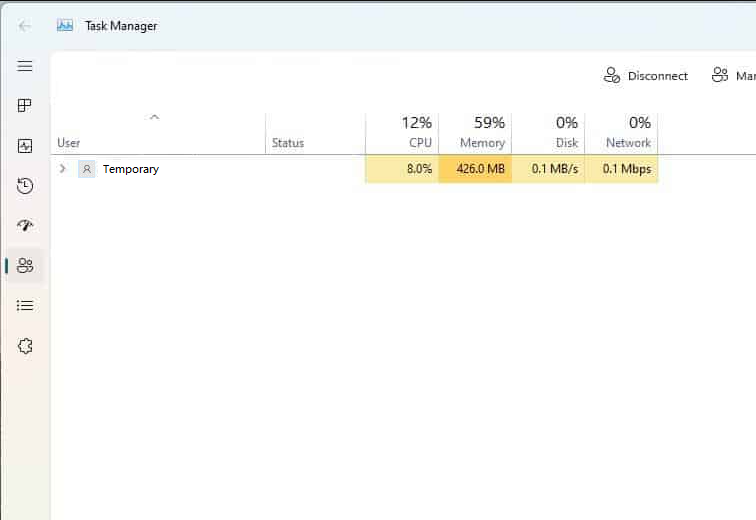Go to the Processes page
The image size is (756, 520).
[x=25, y=106]
